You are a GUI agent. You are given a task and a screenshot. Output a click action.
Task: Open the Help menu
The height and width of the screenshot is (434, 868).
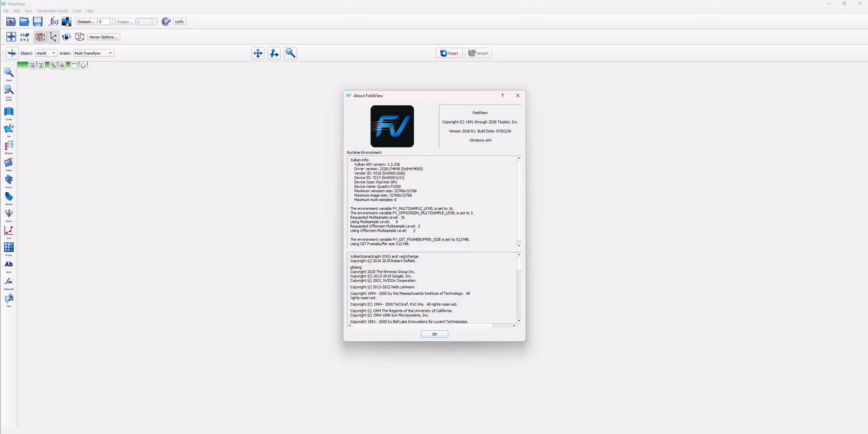(90, 11)
